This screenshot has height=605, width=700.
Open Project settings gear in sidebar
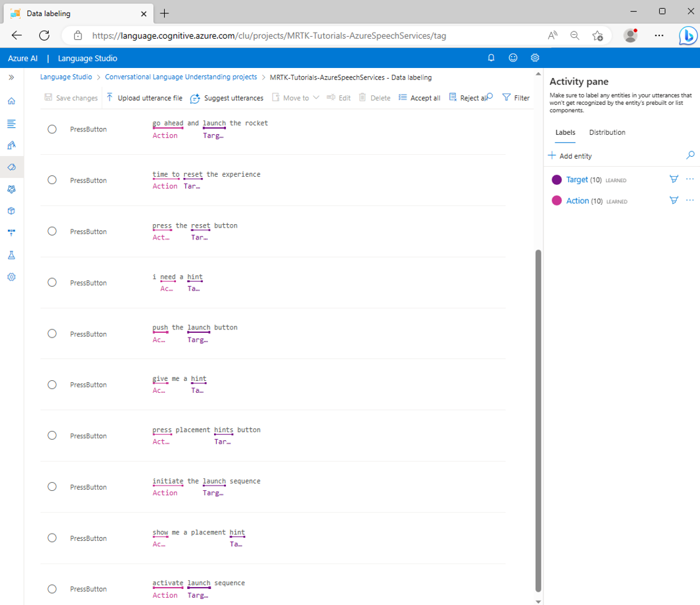point(11,277)
